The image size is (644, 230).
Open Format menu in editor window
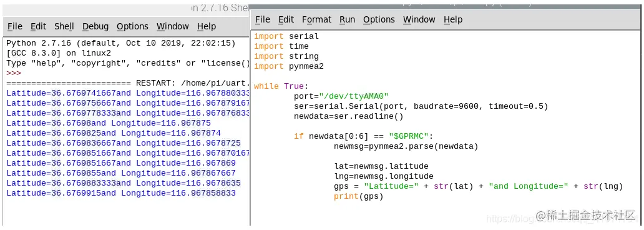click(316, 20)
